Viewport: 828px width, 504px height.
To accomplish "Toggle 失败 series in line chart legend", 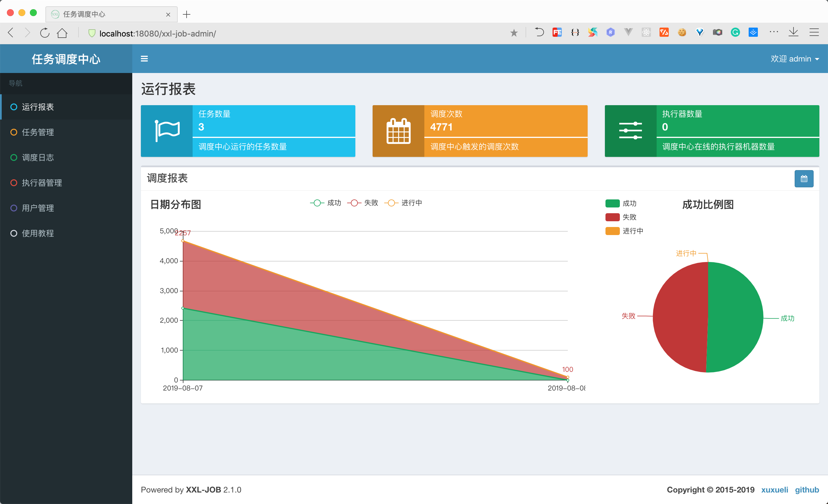I will (x=363, y=203).
